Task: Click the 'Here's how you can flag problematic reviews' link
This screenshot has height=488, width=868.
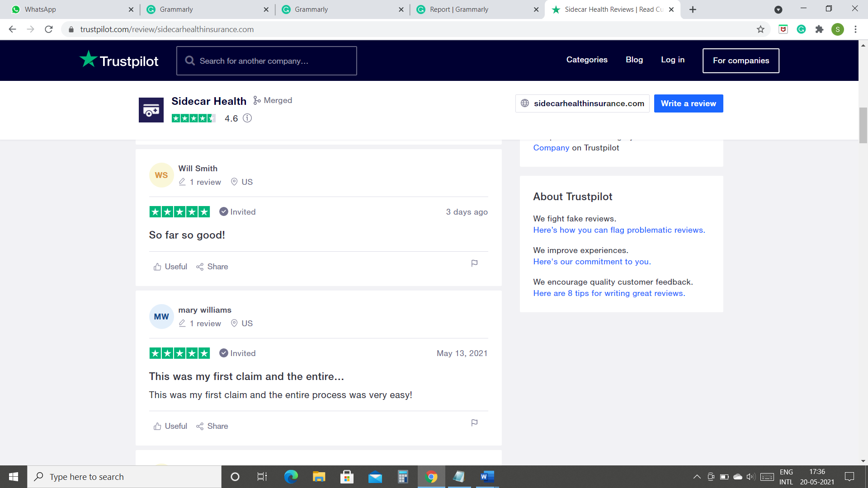Action: click(619, 230)
